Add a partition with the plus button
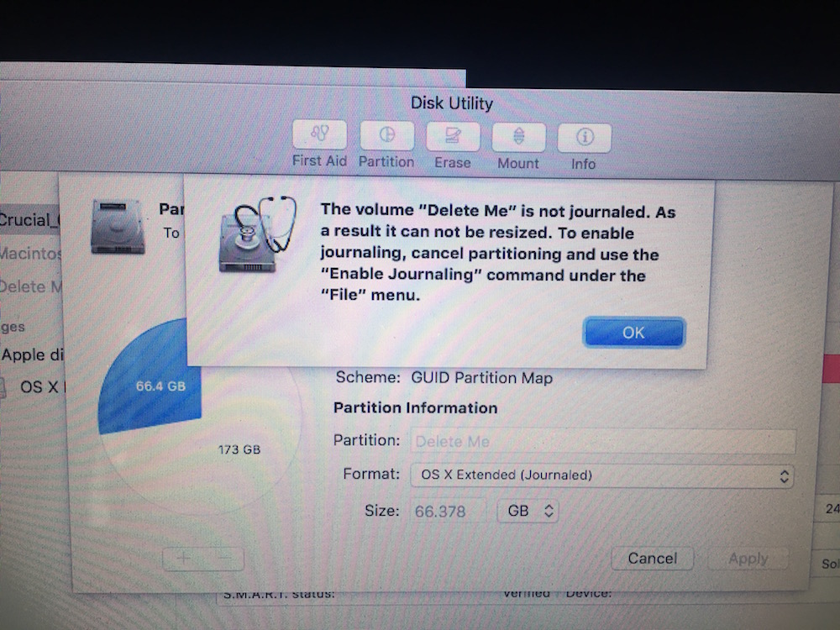The image size is (840, 630). tap(183, 559)
